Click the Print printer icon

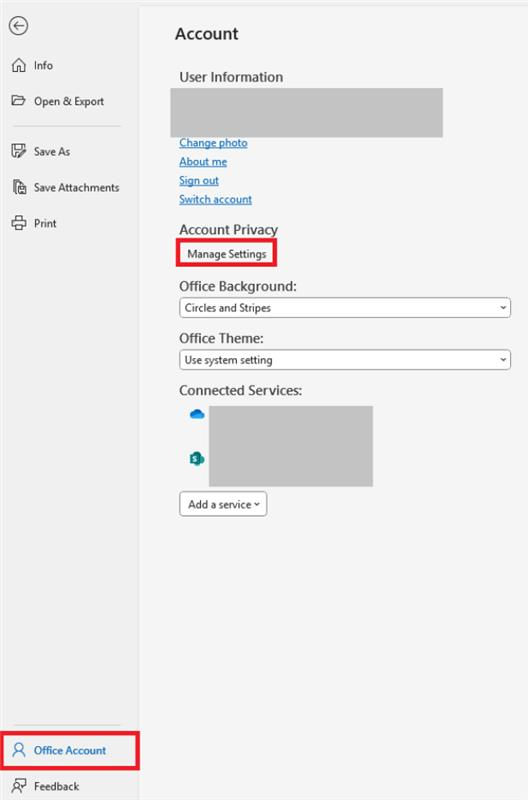pos(19,223)
